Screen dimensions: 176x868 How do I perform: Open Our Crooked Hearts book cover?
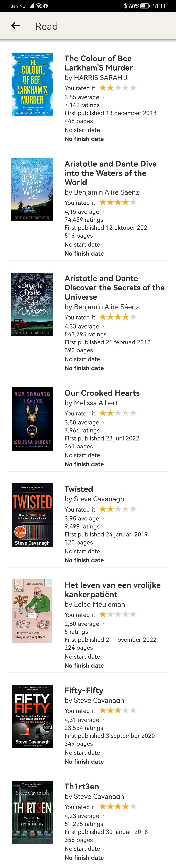32,419
